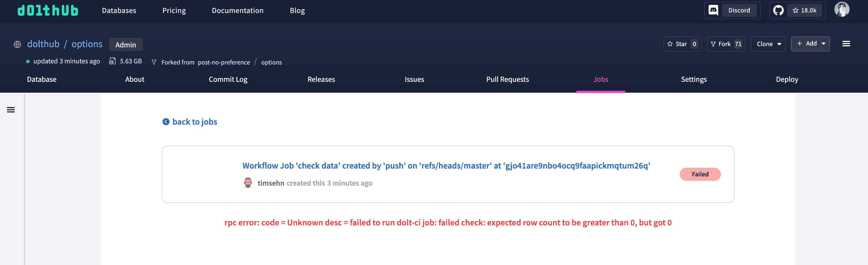The image size is (868, 265).
Task: Click back to jobs link
Action: (194, 122)
